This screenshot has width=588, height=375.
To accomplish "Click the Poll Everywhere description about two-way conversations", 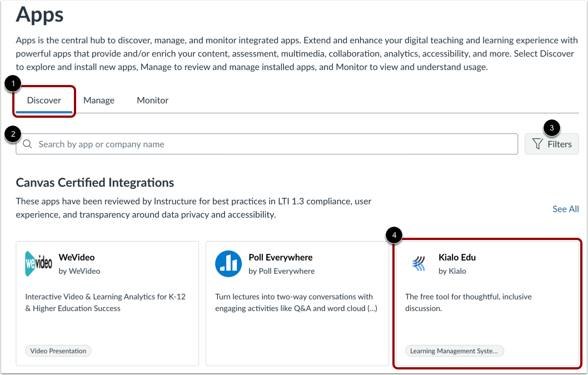I will [296, 302].
